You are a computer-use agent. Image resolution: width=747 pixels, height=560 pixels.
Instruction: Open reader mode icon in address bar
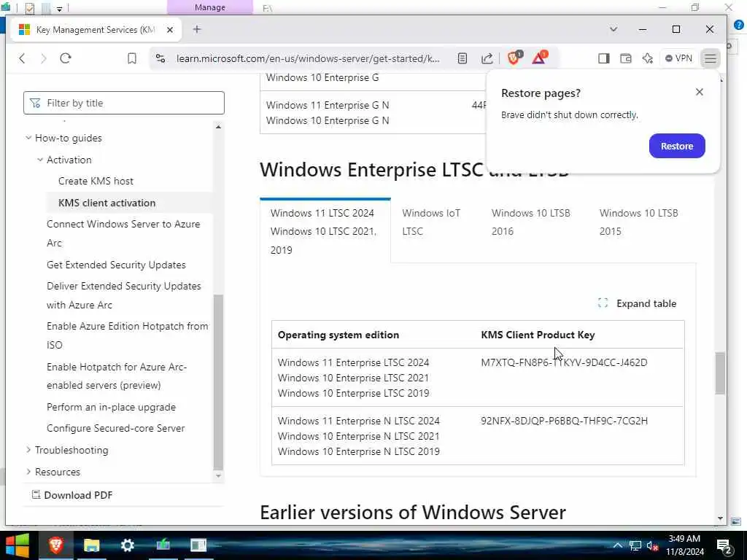click(x=462, y=58)
